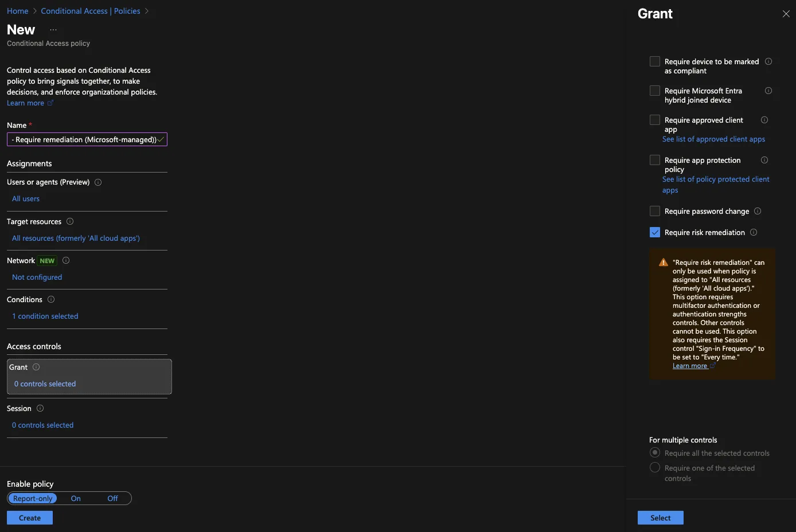796x532 pixels.
Task: Click the policy Name input field
Action: coord(85,139)
